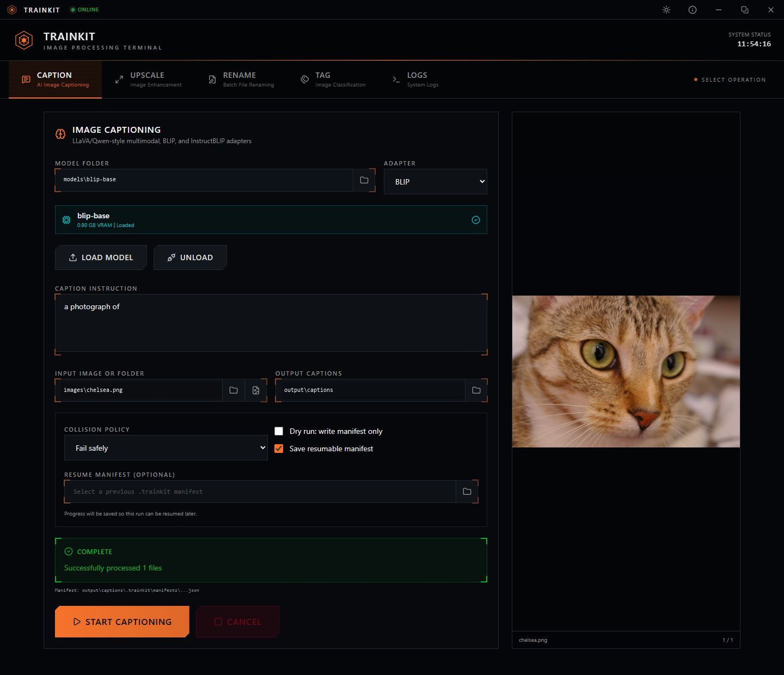Click the Caption Instruction text area
Viewport: 784px width, 675px height.
271,323
